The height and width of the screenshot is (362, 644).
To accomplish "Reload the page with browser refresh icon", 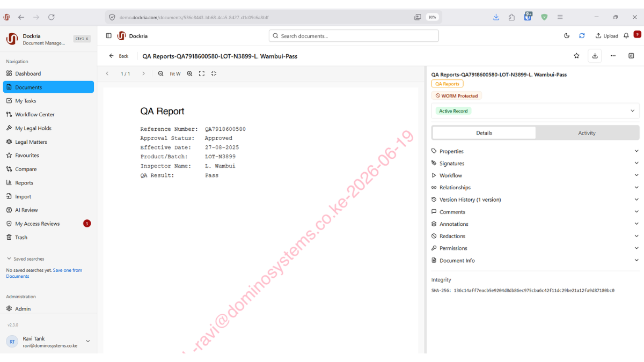I will click(52, 17).
